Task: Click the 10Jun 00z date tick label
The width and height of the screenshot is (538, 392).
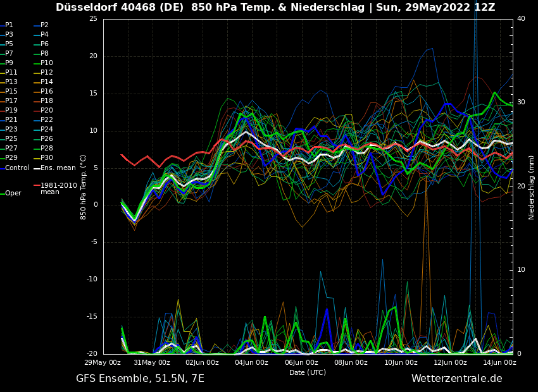Action: point(401,362)
